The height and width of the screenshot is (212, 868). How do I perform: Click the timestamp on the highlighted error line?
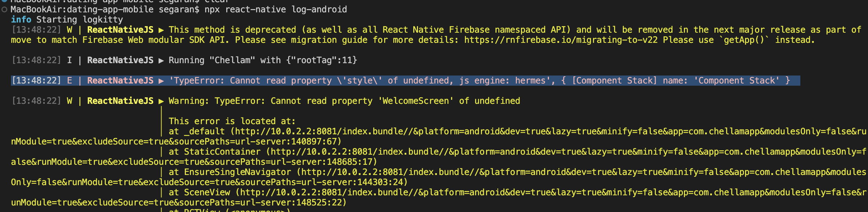36,81
